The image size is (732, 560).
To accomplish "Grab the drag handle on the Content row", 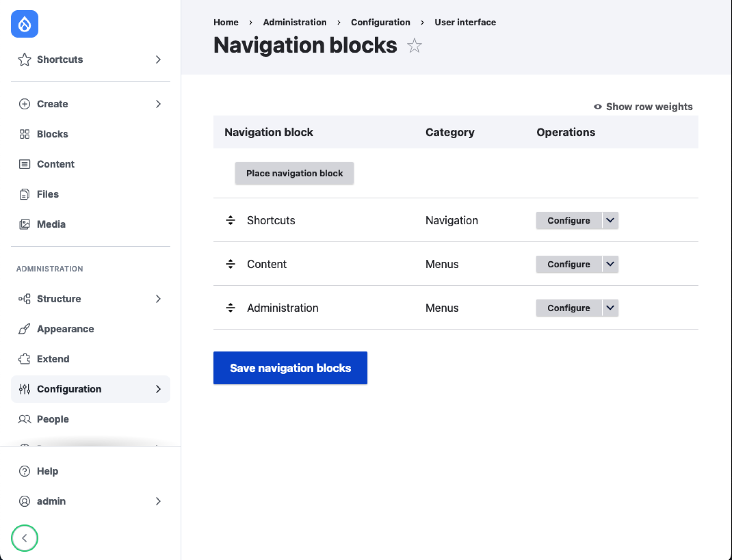I will (230, 264).
